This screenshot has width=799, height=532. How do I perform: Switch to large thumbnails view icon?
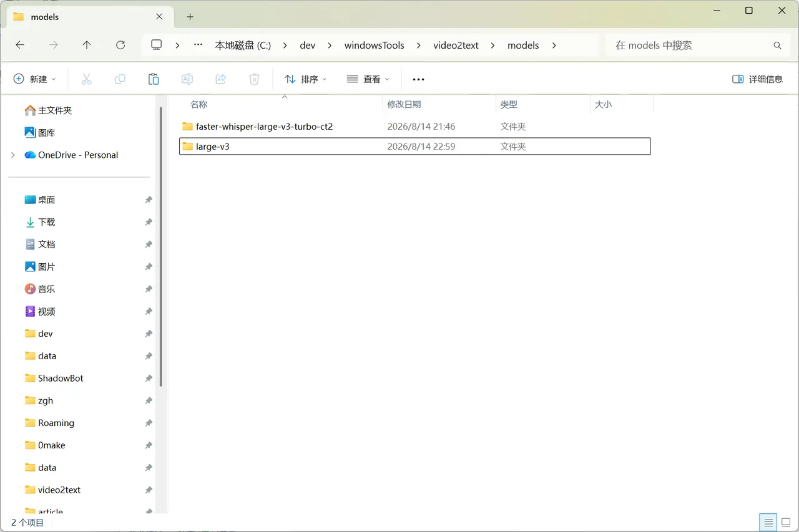[x=786, y=522]
